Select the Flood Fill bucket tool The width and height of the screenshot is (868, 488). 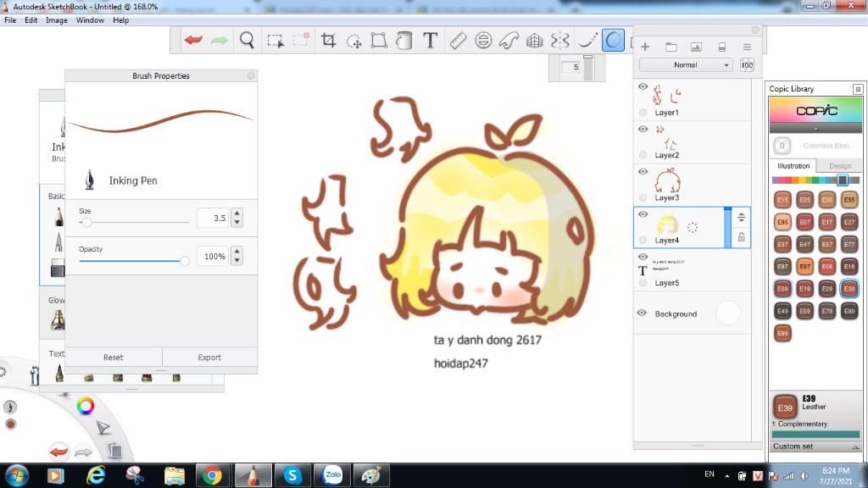pos(404,41)
